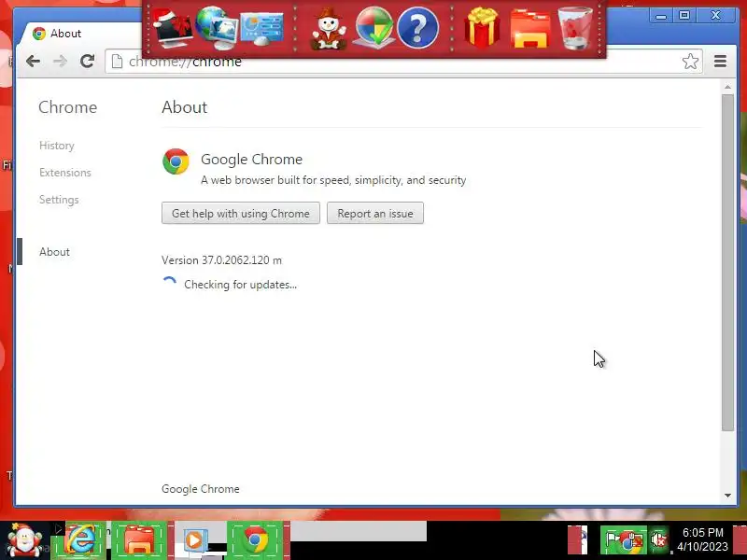Open the red folder icon in dock
This screenshot has width=747, height=560.
pos(529,30)
